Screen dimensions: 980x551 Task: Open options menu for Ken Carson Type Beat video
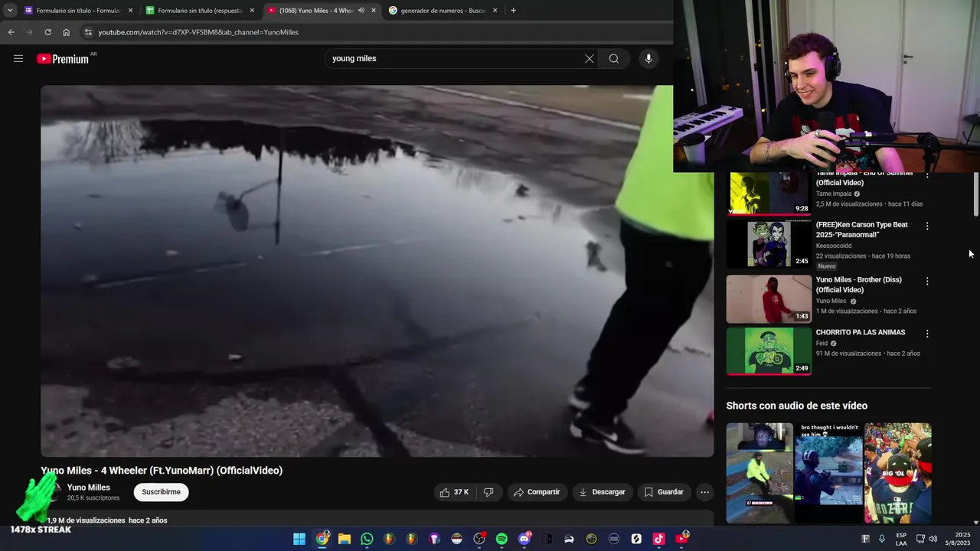(927, 227)
